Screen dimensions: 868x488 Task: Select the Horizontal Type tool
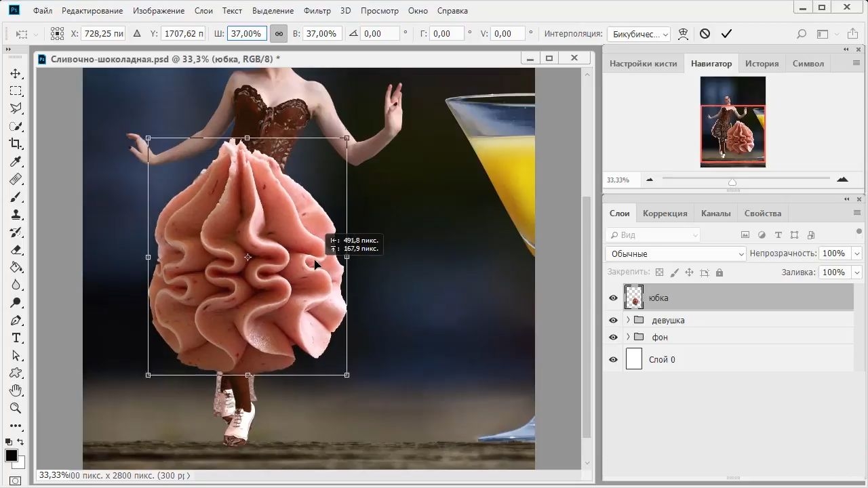tap(16, 338)
